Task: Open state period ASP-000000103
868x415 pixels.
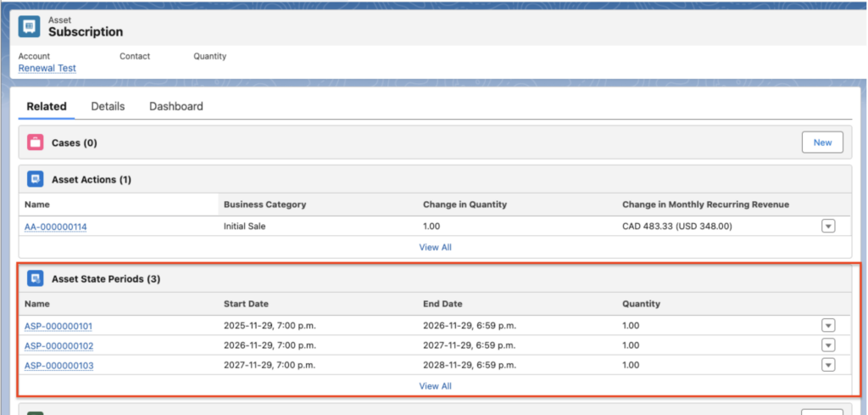Action: 59,365
